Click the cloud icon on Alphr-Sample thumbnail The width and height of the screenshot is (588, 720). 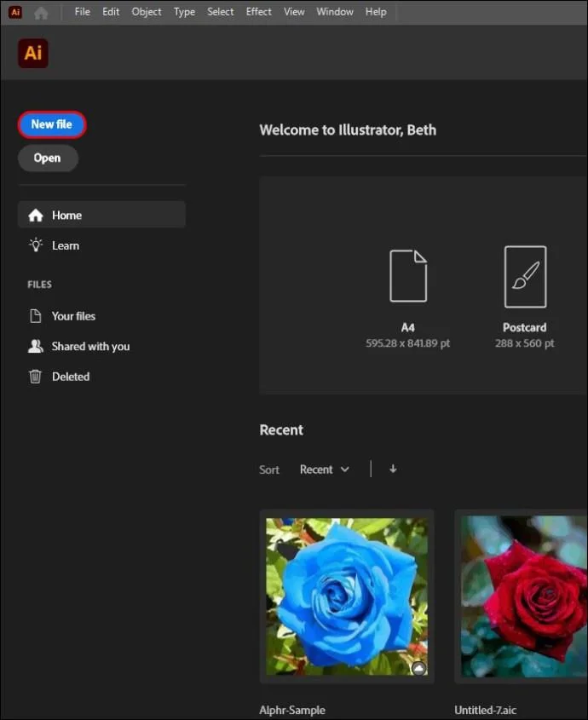tap(418, 668)
